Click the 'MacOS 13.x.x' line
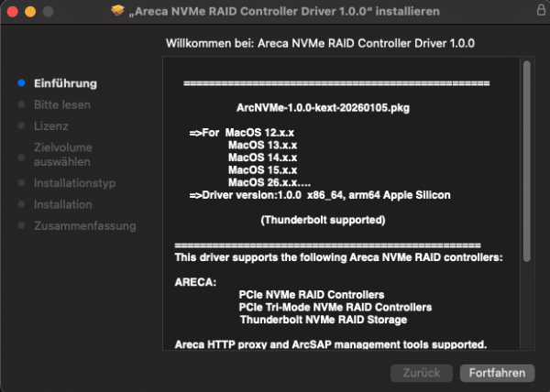 click(x=263, y=145)
